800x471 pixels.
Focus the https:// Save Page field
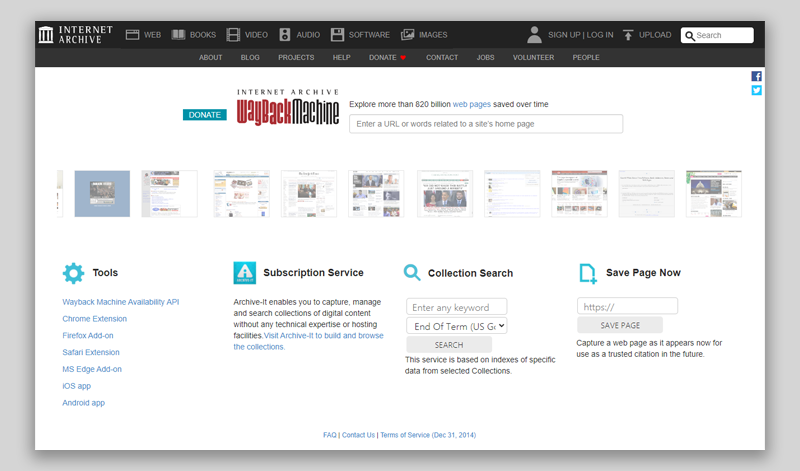coord(628,307)
